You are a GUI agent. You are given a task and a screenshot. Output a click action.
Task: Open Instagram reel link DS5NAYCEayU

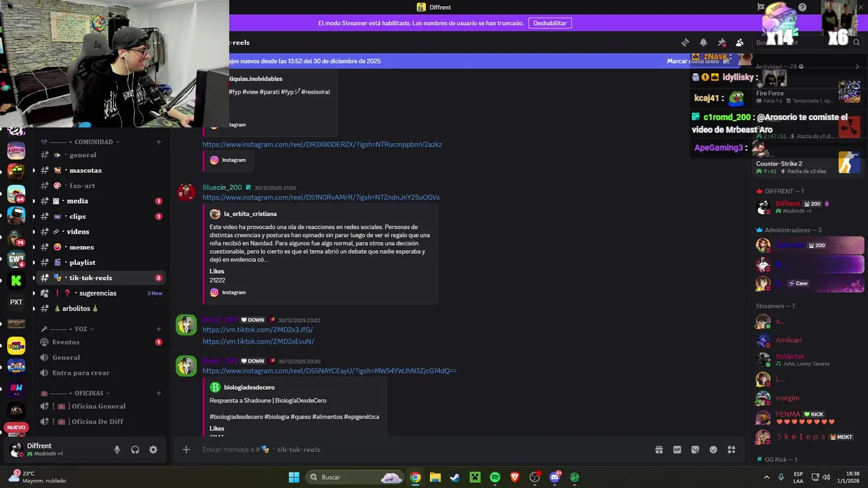coord(330,371)
